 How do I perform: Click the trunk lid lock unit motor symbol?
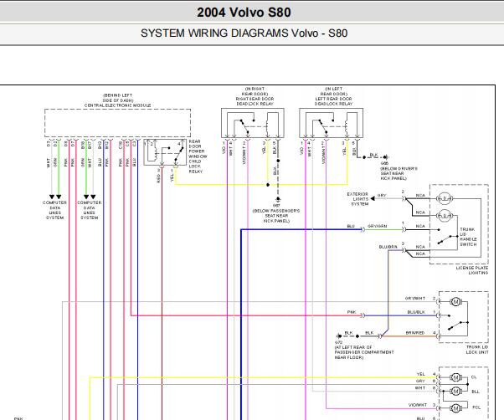tap(455, 302)
